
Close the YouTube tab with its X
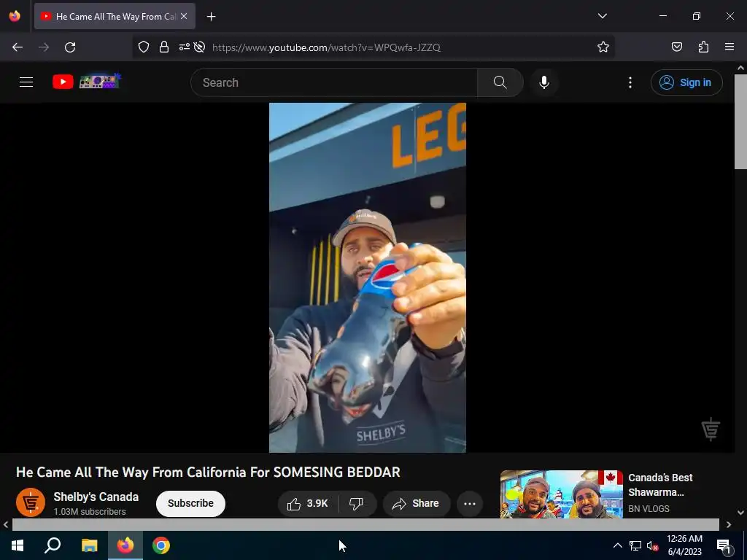point(184,16)
